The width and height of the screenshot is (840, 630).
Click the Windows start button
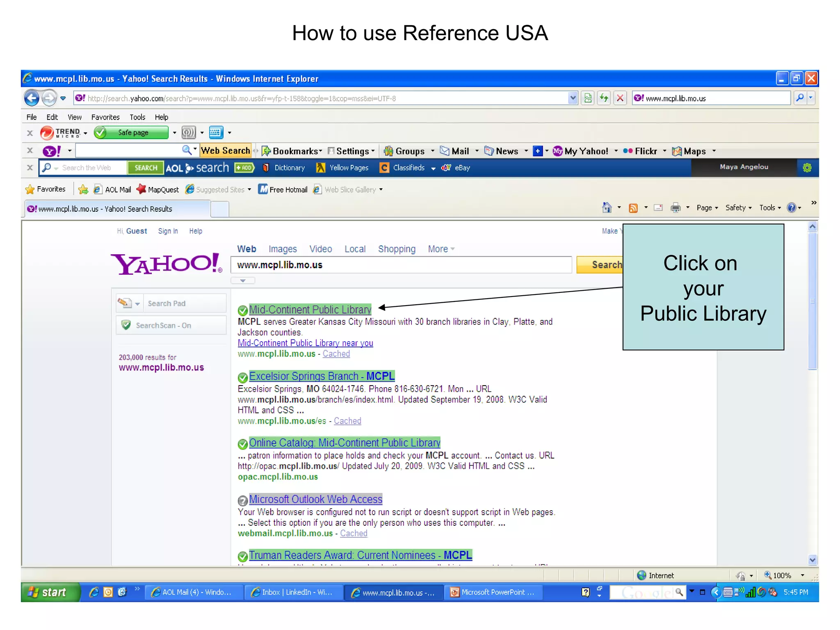tap(50, 592)
